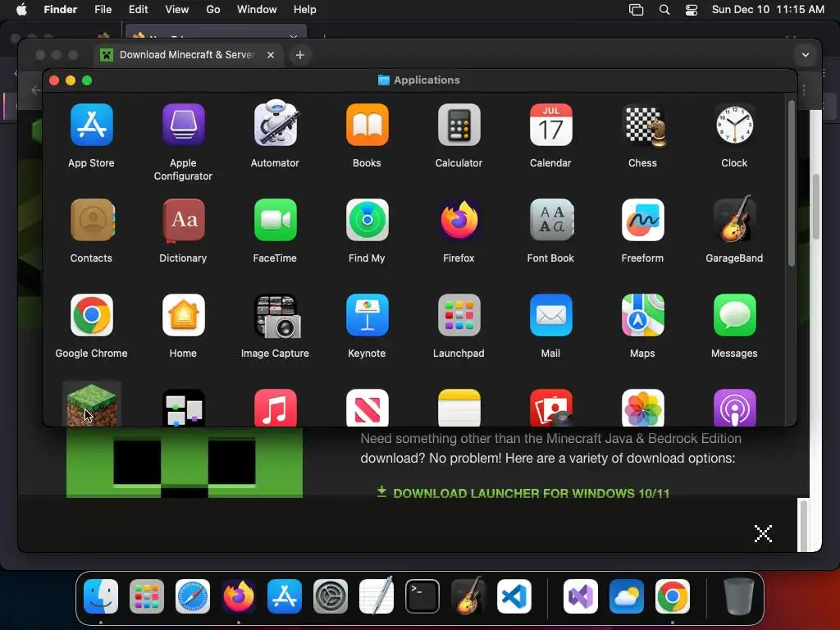Open the Books app
Viewport: 840px width, 630px height.
tap(367, 125)
